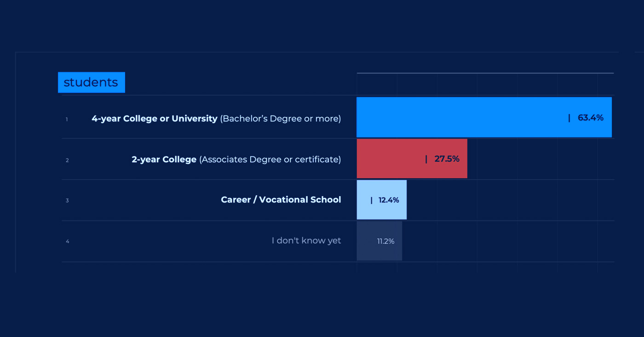Click the "I don't know yet" label

pyautogui.click(x=306, y=241)
